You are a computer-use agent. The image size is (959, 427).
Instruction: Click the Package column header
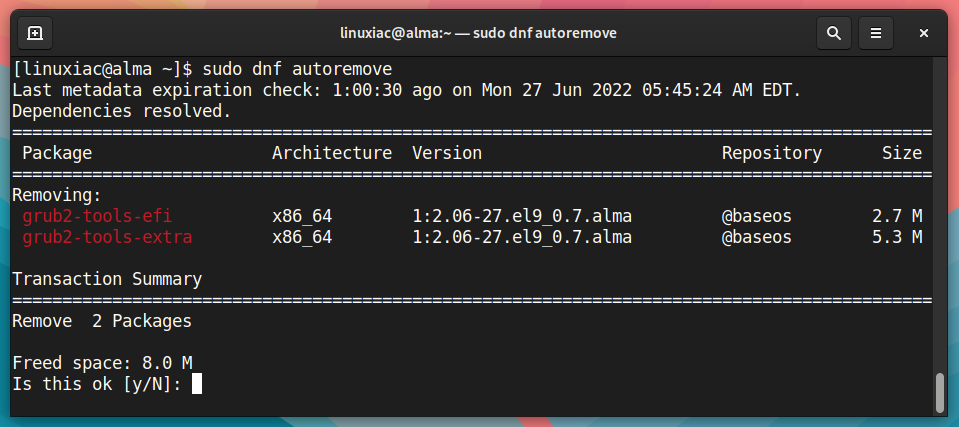(57, 153)
